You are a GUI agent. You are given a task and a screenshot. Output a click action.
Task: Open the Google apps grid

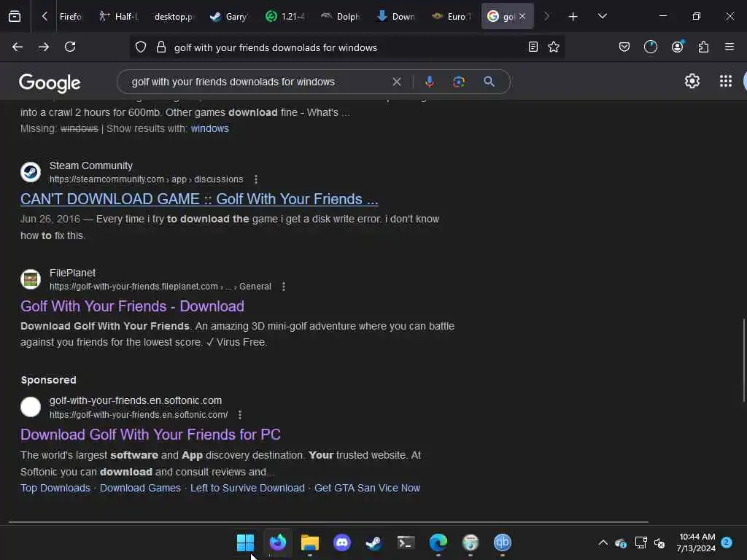pyautogui.click(x=726, y=82)
